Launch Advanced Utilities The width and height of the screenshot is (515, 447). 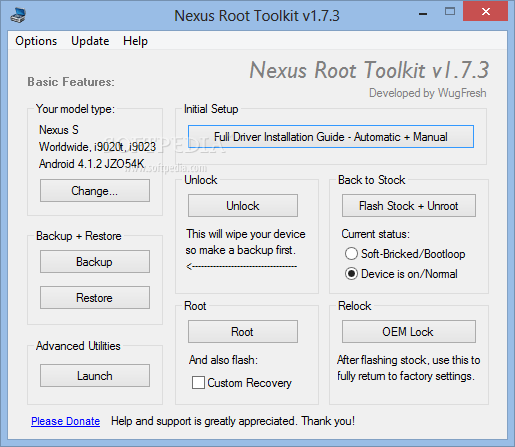coord(95,376)
